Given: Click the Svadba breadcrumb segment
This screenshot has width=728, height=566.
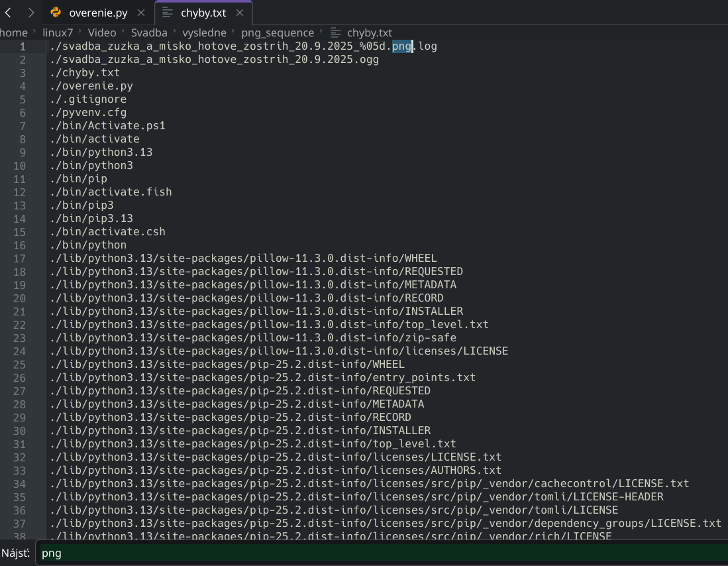Looking at the screenshot, I should 149,32.
